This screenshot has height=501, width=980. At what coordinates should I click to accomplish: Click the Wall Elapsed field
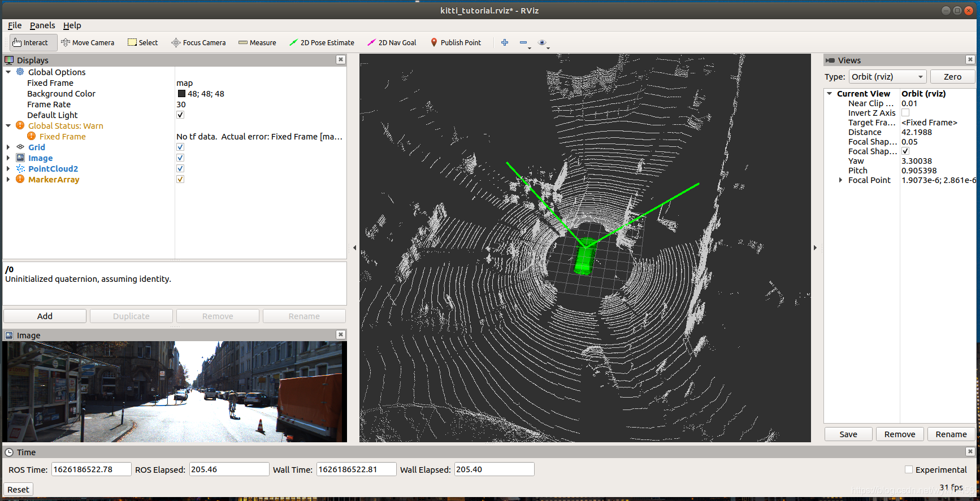[x=494, y=469]
